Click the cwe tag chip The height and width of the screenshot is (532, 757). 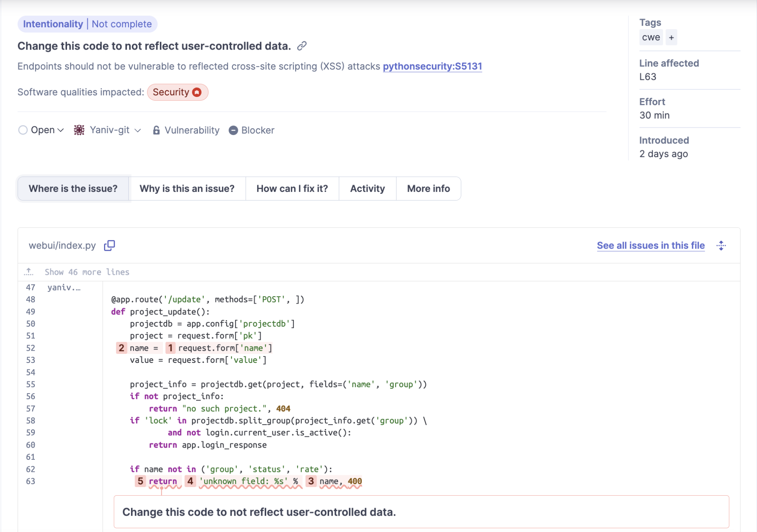651,37
